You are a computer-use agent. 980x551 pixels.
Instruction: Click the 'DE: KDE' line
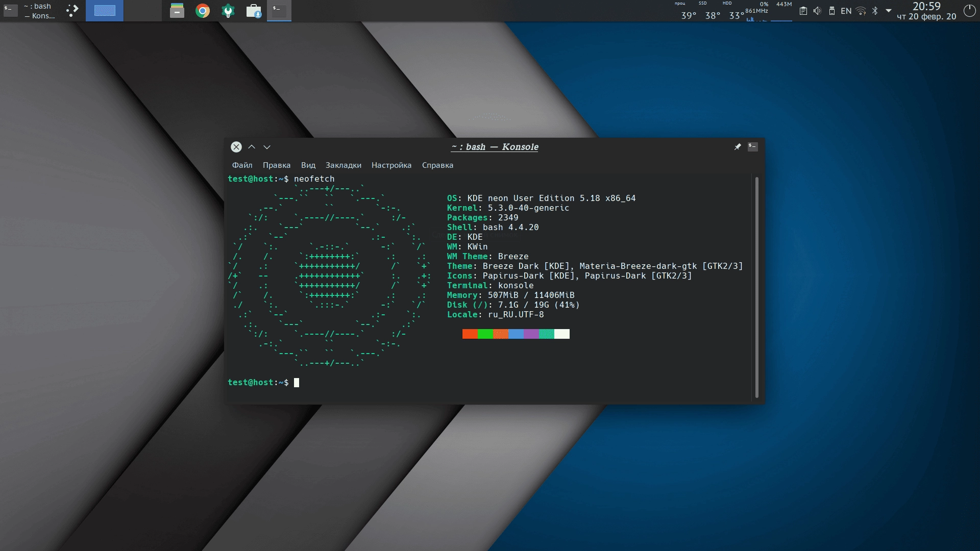pos(465,237)
